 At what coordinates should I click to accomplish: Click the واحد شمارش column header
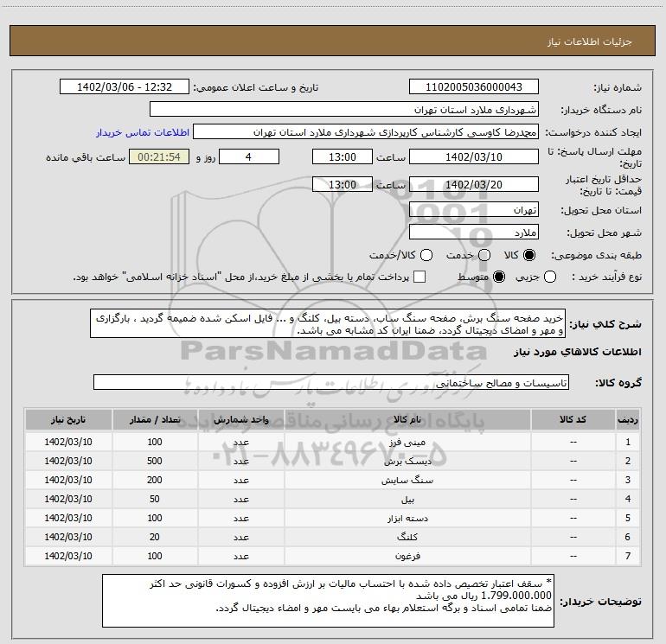click(240, 419)
